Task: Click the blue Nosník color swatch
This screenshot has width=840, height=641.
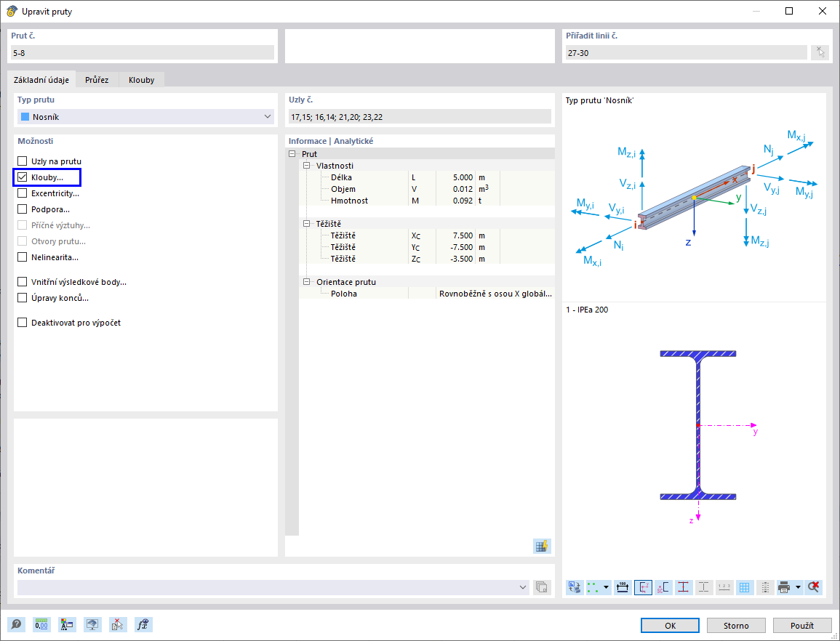Action: point(25,117)
